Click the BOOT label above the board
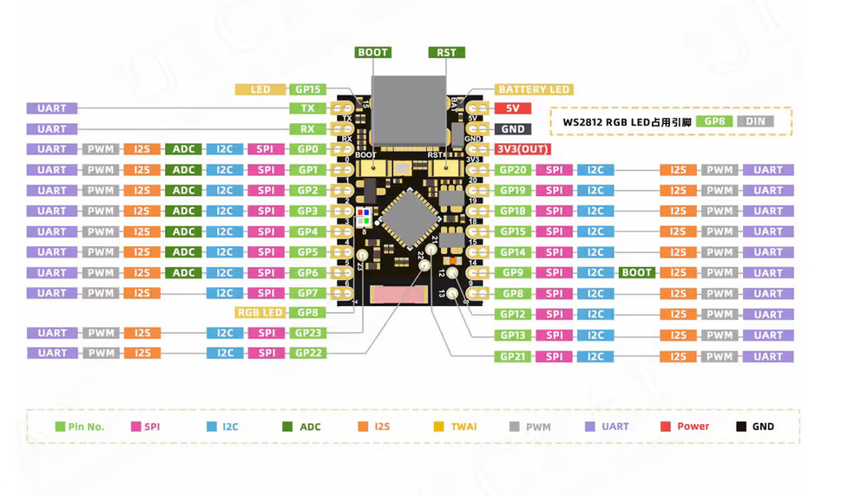This screenshot has width=868, height=496. [373, 53]
